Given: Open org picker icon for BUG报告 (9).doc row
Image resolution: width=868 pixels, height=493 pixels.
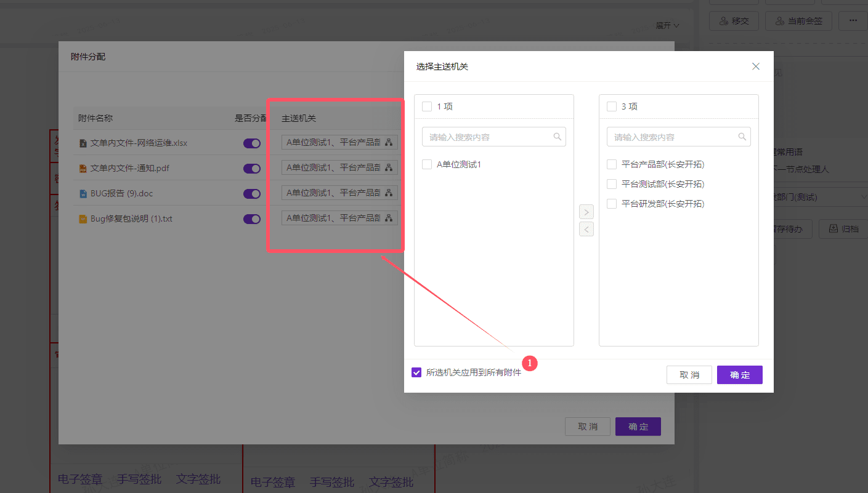Looking at the screenshot, I should click(389, 193).
